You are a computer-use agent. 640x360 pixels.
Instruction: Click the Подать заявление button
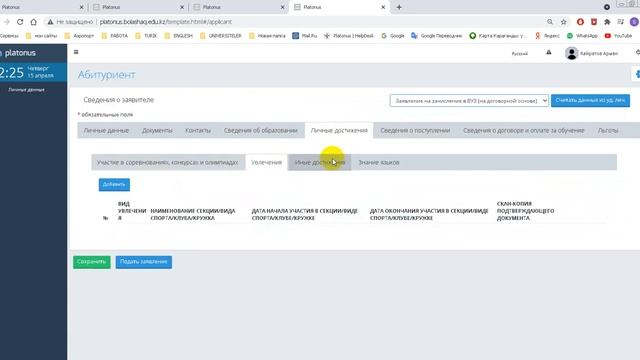tap(144, 262)
